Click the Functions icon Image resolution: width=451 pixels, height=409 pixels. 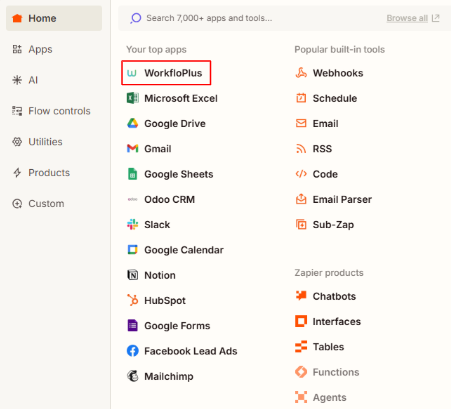(x=301, y=372)
